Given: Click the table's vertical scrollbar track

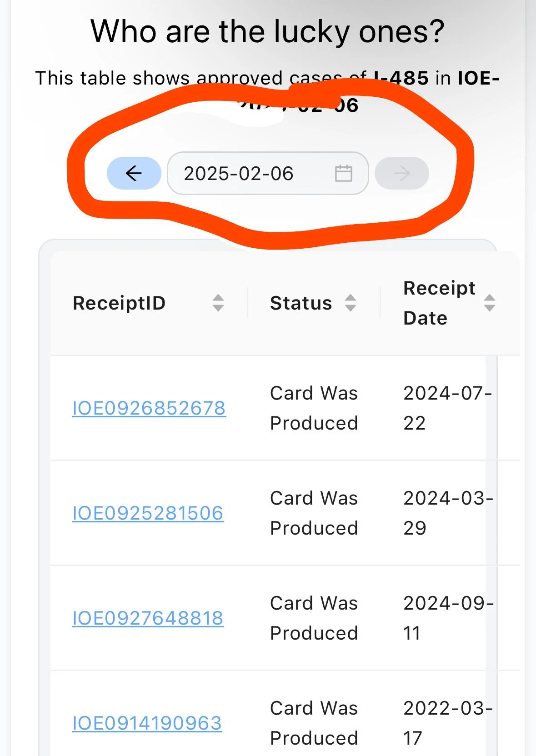Looking at the screenshot, I should coord(491,546).
